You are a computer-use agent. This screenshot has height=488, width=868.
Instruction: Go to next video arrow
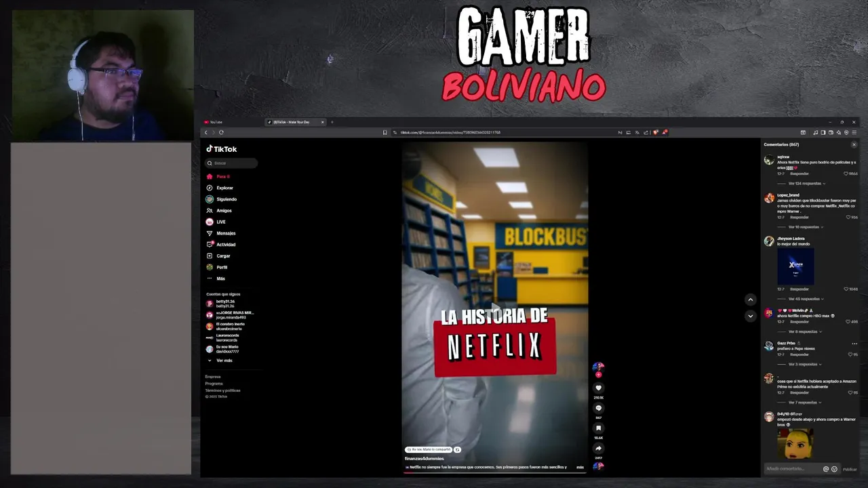750,316
